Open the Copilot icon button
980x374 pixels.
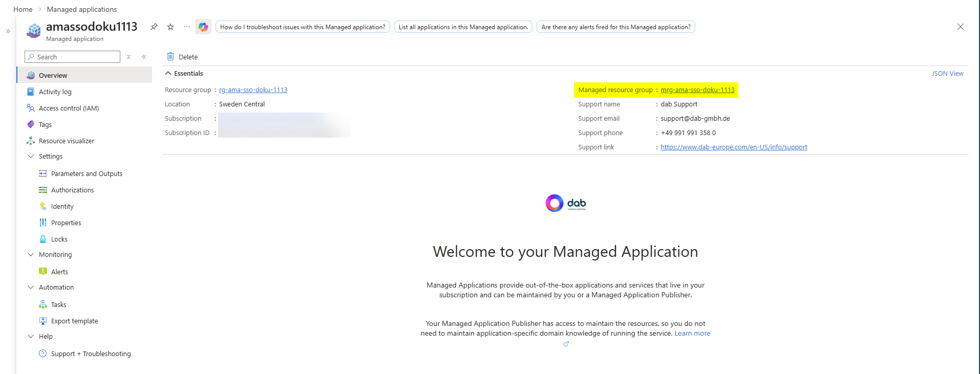203,27
